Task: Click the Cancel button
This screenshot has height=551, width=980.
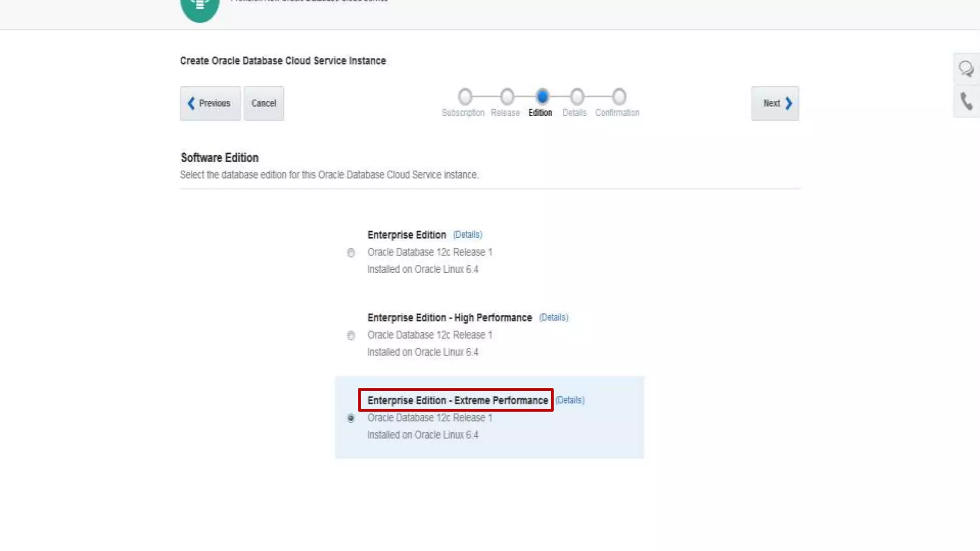Action: coord(264,103)
